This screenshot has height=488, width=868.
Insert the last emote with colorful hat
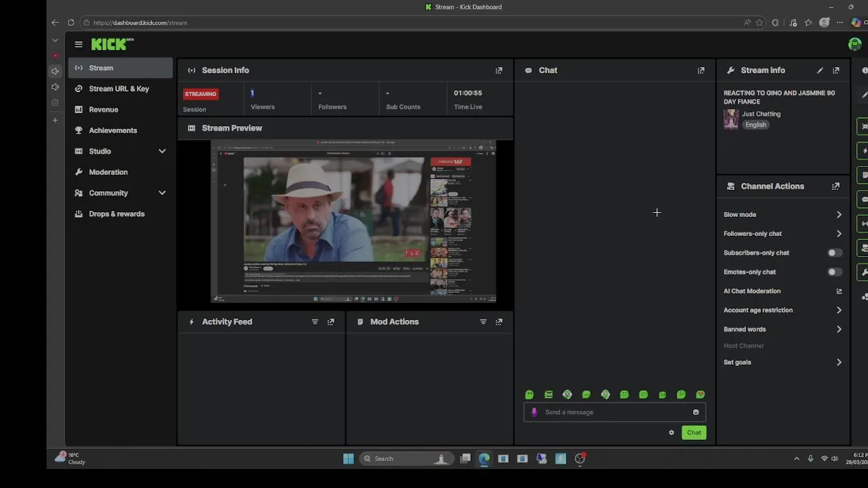(x=701, y=394)
